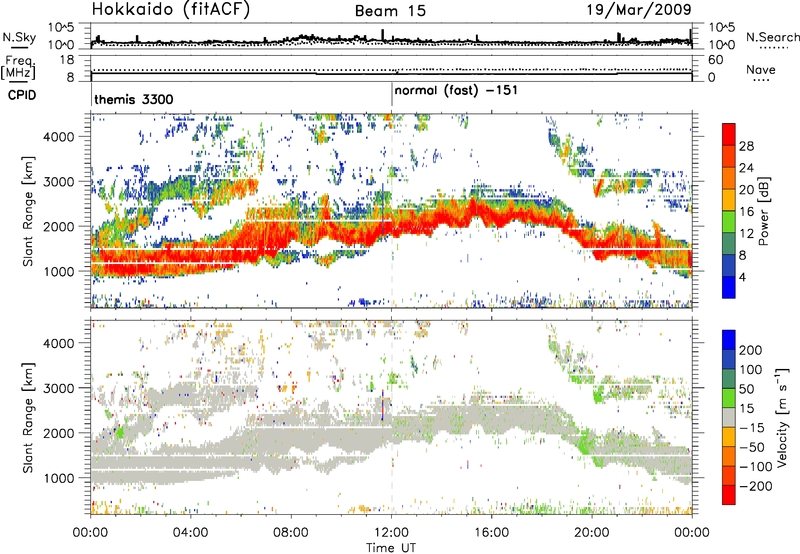This screenshot has width=800, height=554.
Task: Click the '12:00' time tick label
Action: pyautogui.click(x=391, y=533)
